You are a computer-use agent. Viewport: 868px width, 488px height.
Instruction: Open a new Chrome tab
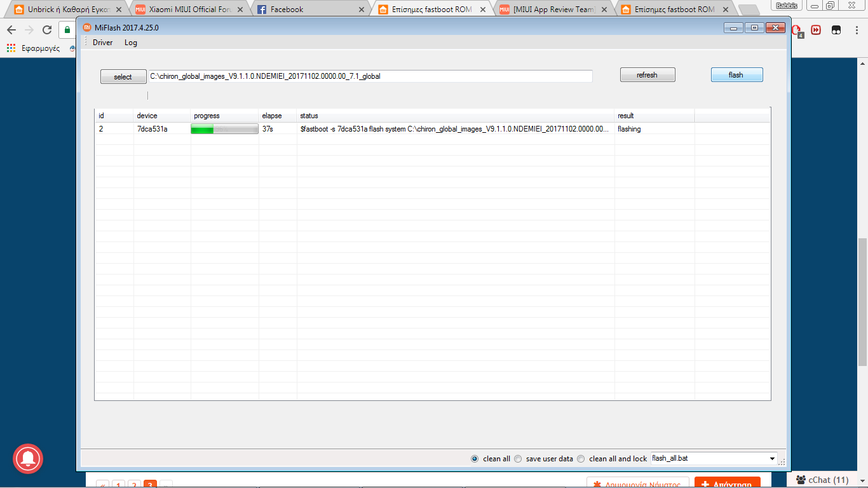point(749,10)
